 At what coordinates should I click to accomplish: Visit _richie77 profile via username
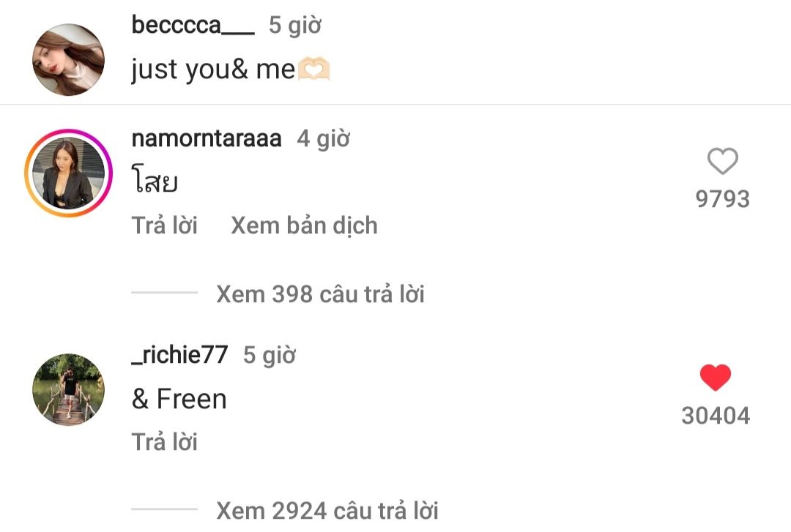[180, 355]
